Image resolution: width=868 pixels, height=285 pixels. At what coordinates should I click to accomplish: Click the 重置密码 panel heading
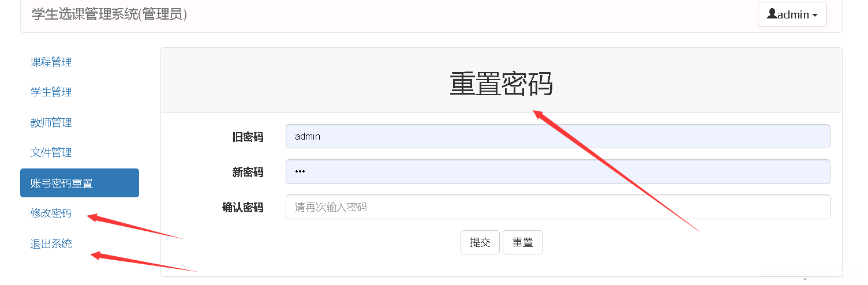click(x=501, y=84)
